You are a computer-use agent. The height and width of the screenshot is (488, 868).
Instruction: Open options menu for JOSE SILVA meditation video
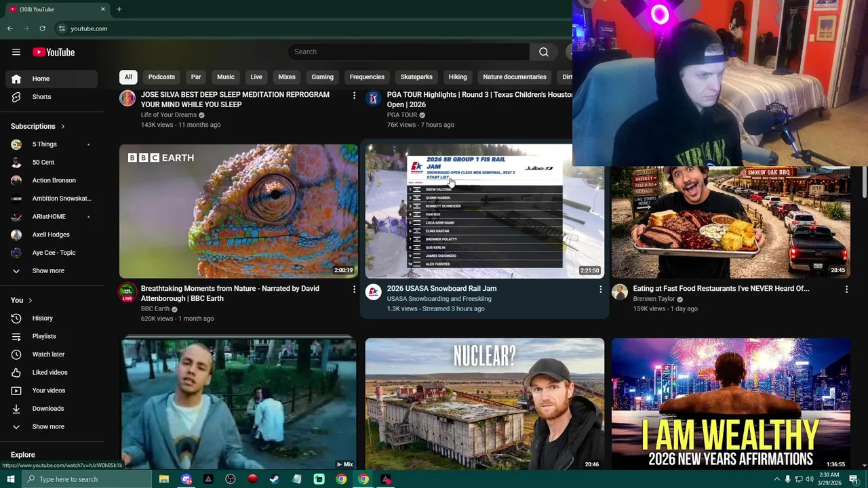click(x=354, y=96)
